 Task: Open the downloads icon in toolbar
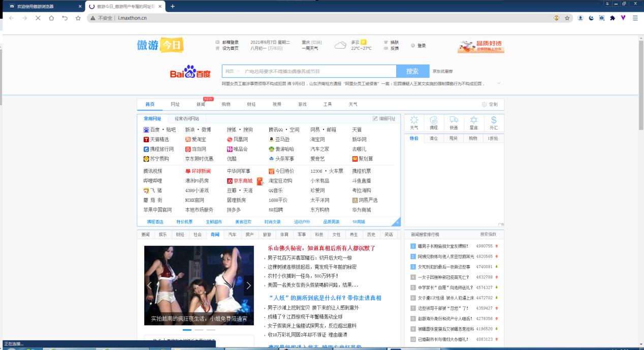[x=581, y=18]
